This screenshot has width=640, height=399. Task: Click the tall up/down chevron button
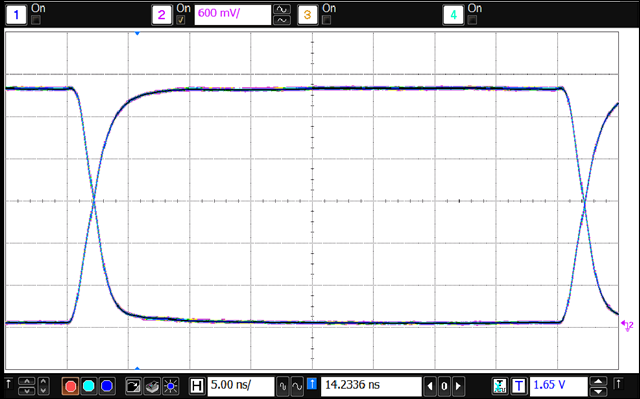point(43,386)
